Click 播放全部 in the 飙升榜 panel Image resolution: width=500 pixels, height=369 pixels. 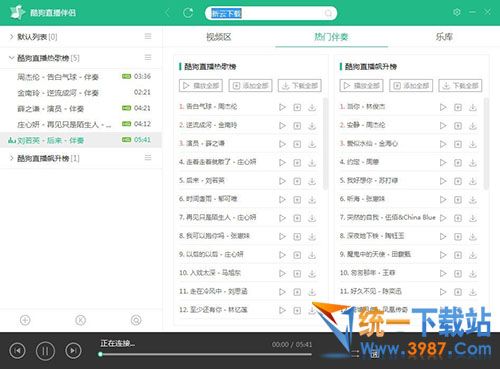(361, 85)
